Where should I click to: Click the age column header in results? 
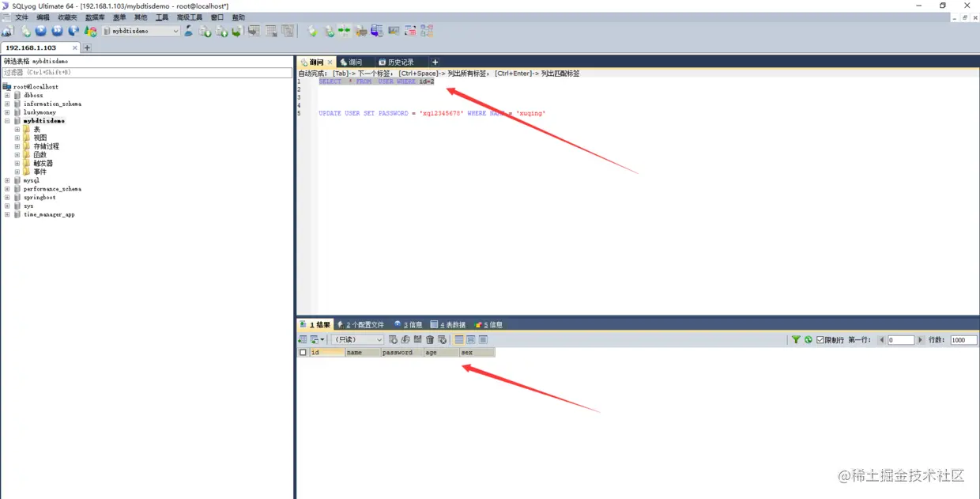(441, 353)
